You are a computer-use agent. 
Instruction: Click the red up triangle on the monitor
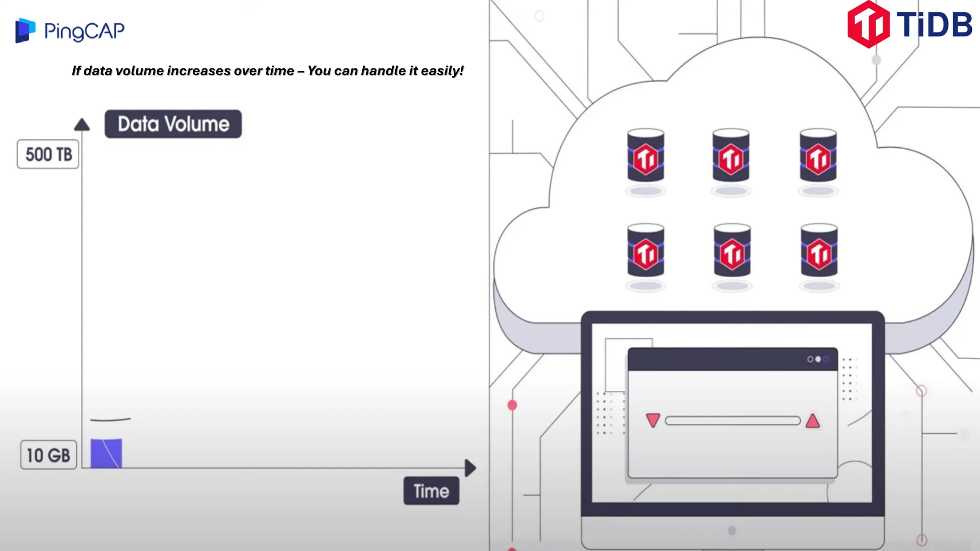click(x=813, y=420)
